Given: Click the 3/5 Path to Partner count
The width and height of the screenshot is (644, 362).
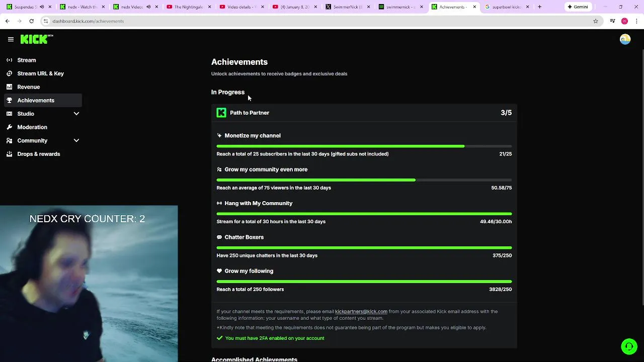Looking at the screenshot, I should pyautogui.click(x=506, y=113).
